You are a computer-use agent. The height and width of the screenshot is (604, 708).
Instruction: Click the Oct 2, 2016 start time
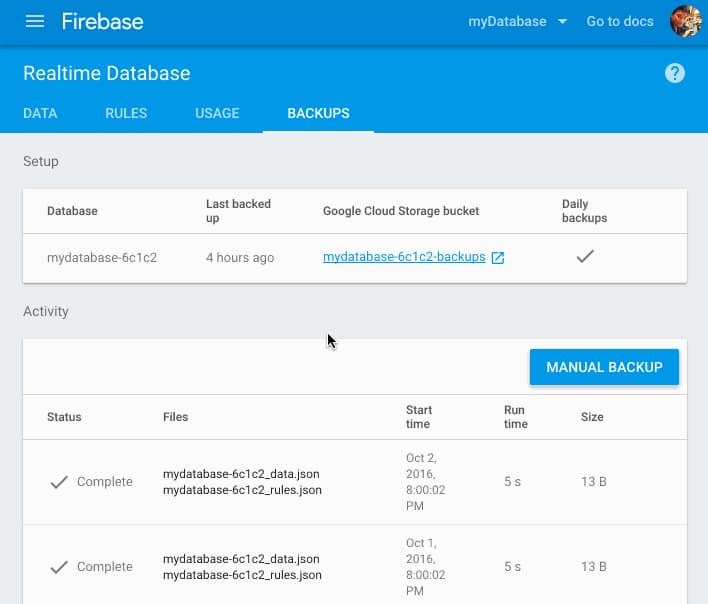(425, 482)
